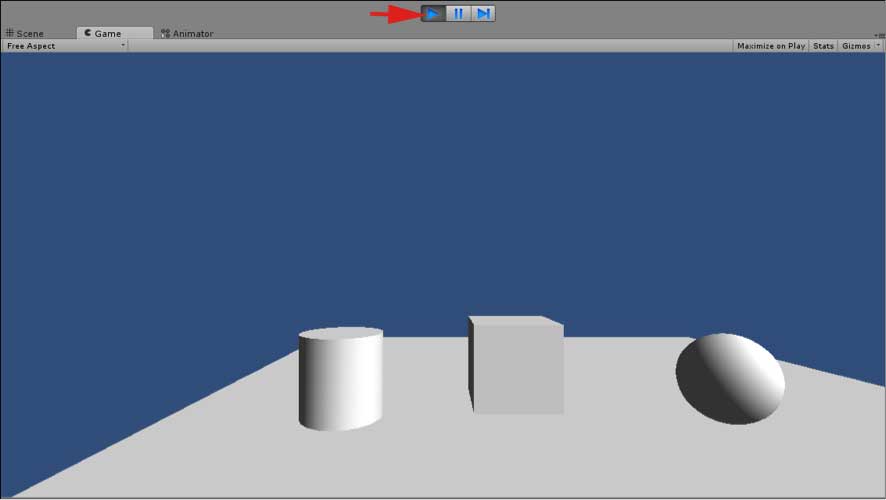The width and height of the screenshot is (886, 500).
Task: Toggle Maximize on Play
Action: pyautogui.click(x=771, y=46)
